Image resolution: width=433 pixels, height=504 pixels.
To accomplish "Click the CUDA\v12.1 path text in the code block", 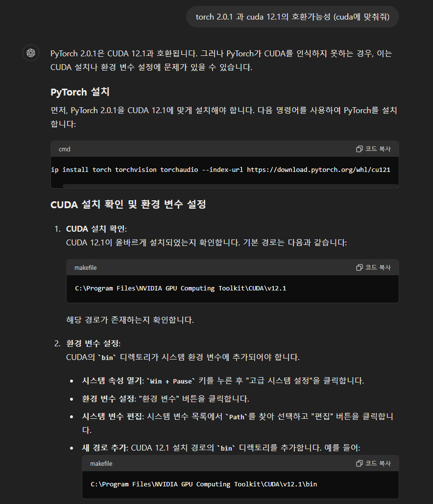I will click(181, 288).
